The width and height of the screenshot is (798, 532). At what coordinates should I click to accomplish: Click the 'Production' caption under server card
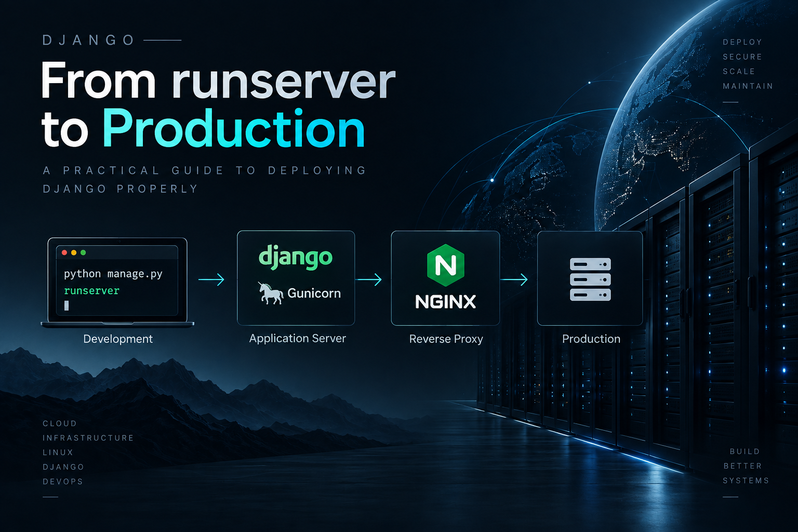pos(591,339)
